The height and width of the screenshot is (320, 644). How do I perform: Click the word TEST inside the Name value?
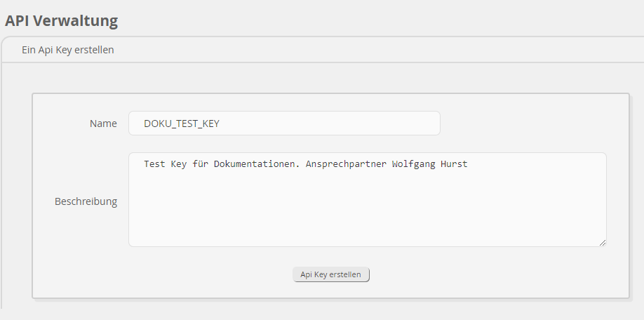(x=184, y=124)
